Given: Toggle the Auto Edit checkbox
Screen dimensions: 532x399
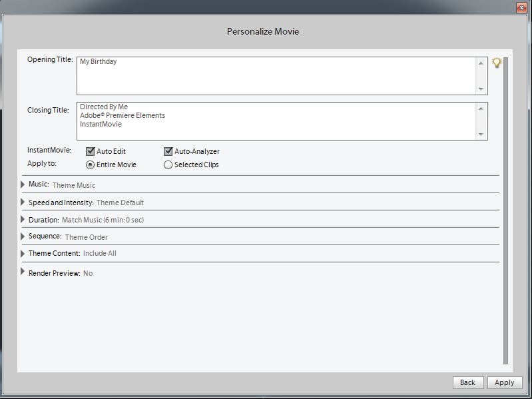Looking at the screenshot, I should (x=90, y=151).
